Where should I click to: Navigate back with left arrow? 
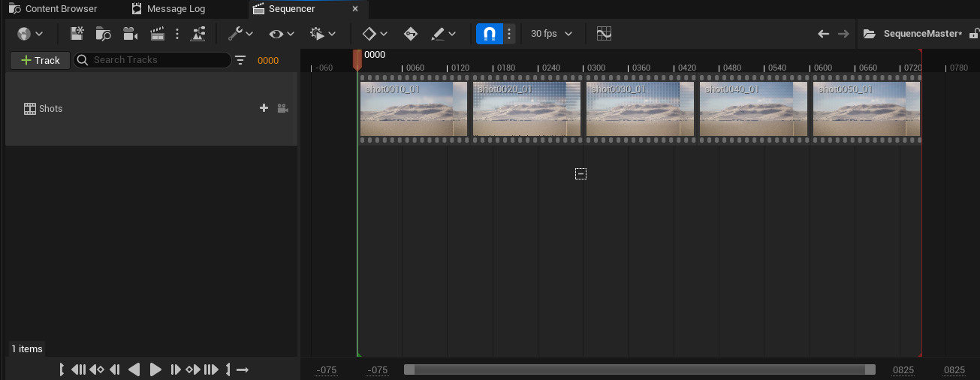tap(823, 34)
